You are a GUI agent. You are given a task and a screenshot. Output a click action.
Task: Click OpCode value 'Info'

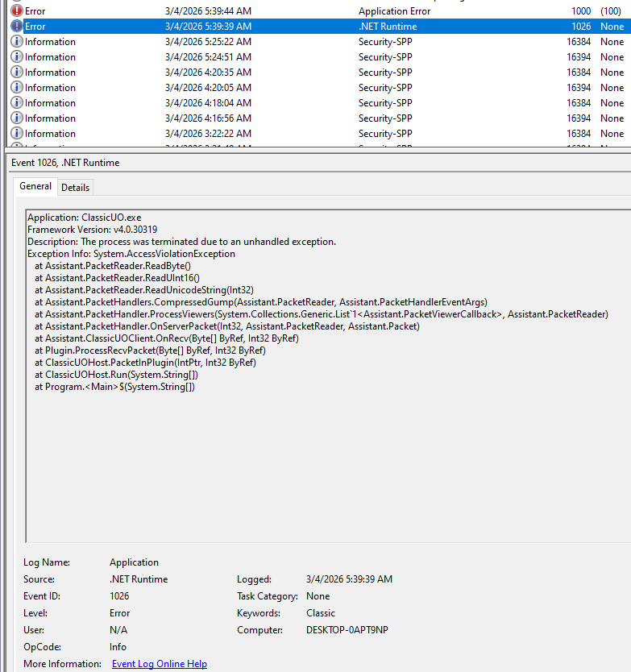(118, 647)
